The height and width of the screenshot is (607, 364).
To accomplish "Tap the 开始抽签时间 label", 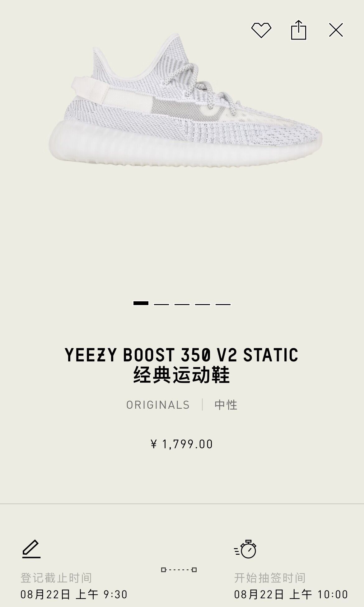I will [x=270, y=578].
